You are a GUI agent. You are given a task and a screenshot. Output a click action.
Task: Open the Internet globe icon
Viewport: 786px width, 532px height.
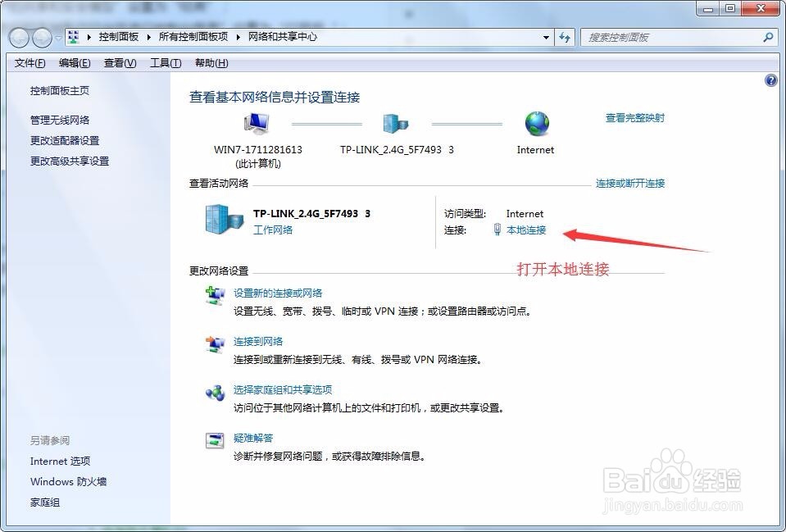[536, 121]
